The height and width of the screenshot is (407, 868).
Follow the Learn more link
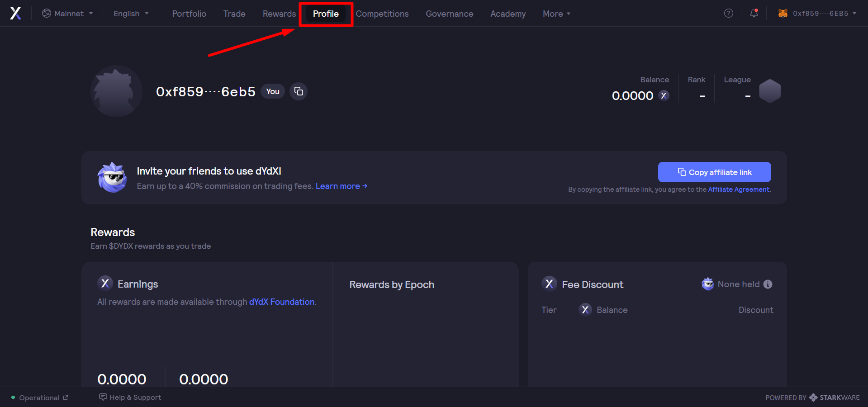342,186
